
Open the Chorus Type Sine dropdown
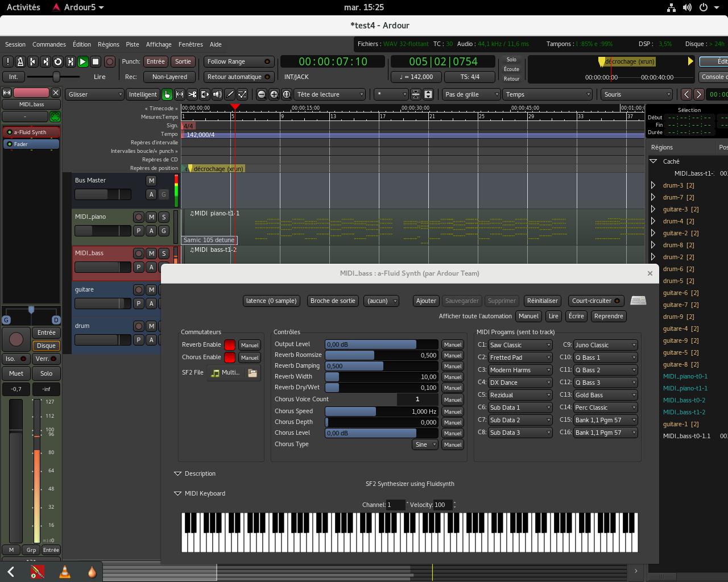425,444
